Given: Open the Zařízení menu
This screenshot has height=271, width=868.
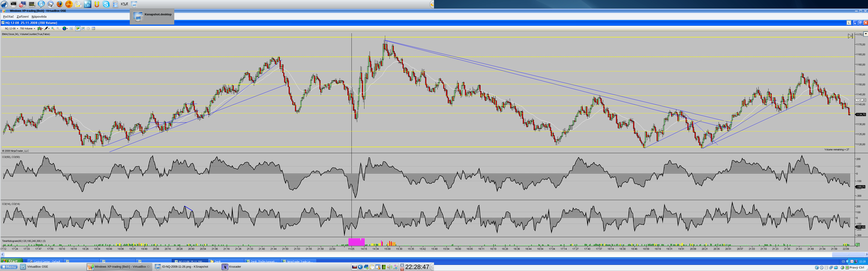Looking at the screenshot, I should (23, 16).
